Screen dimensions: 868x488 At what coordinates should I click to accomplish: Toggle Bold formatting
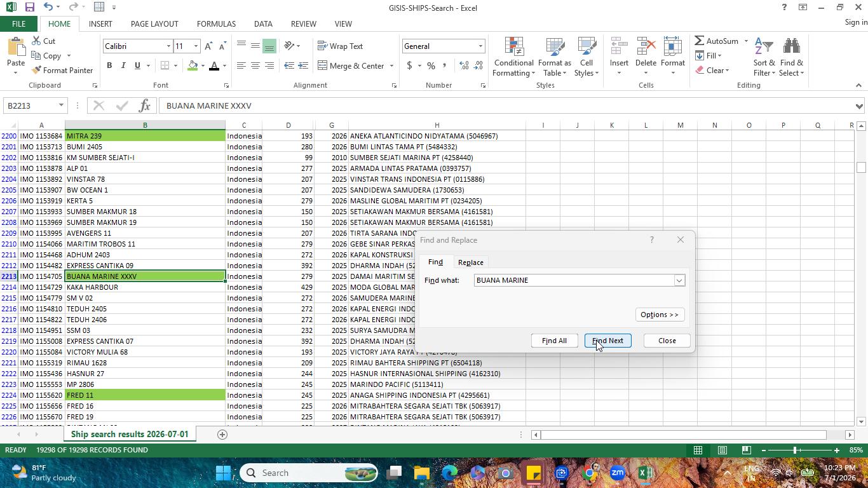(x=109, y=66)
